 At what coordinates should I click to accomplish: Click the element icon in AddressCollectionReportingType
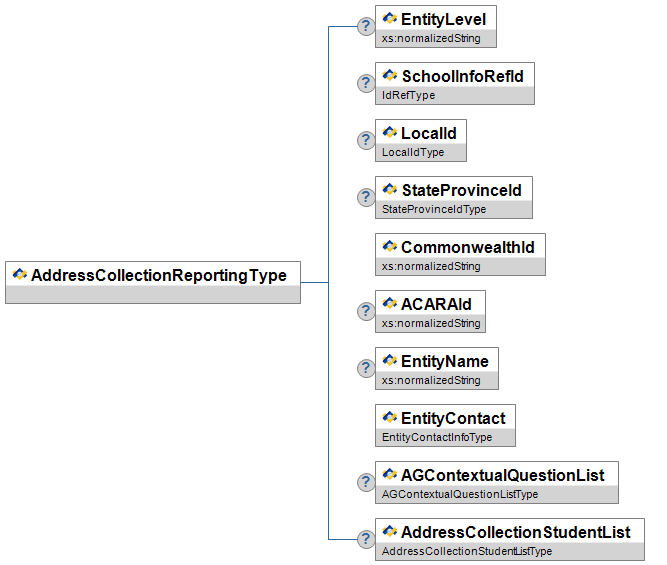coord(20,275)
